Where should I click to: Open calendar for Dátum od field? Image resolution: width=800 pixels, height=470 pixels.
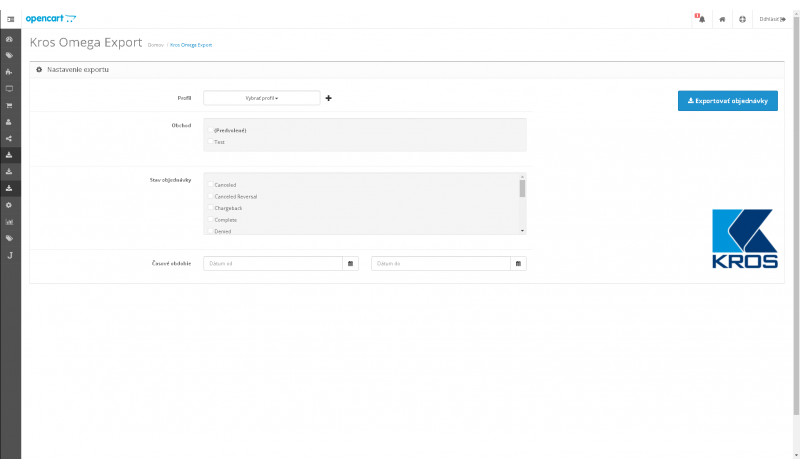[x=351, y=263]
